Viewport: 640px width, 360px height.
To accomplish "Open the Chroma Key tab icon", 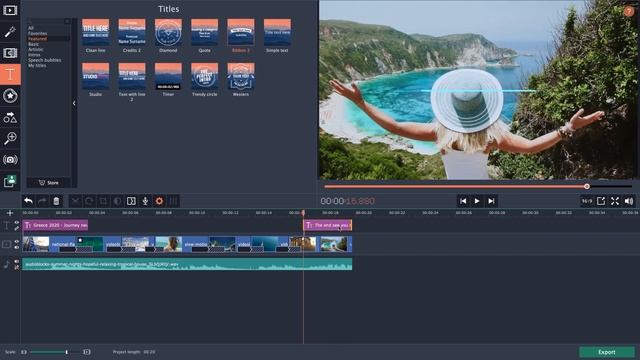I will tap(10, 181).
